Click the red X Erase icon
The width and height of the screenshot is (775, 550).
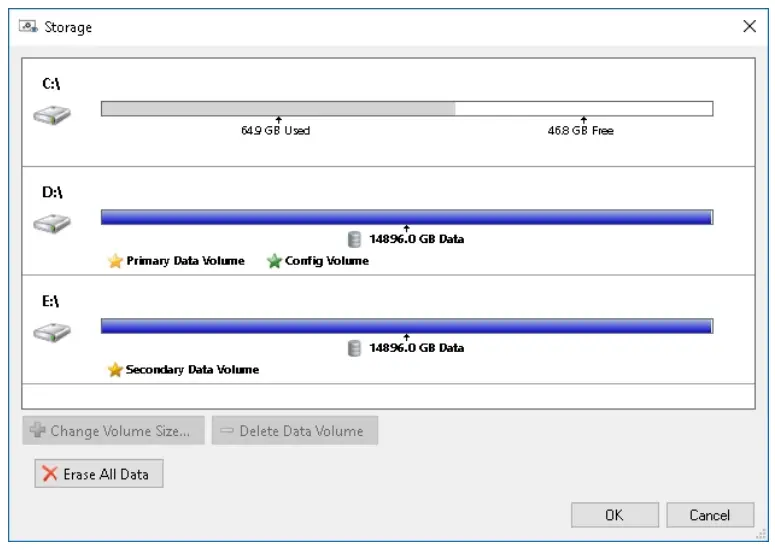pos(50,474)
